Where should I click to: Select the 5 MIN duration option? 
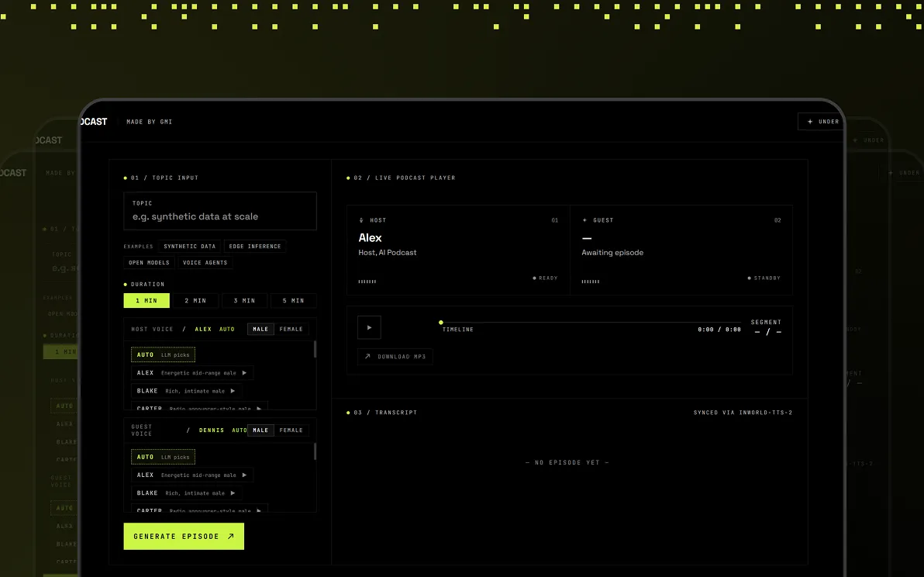pos(294,301)
